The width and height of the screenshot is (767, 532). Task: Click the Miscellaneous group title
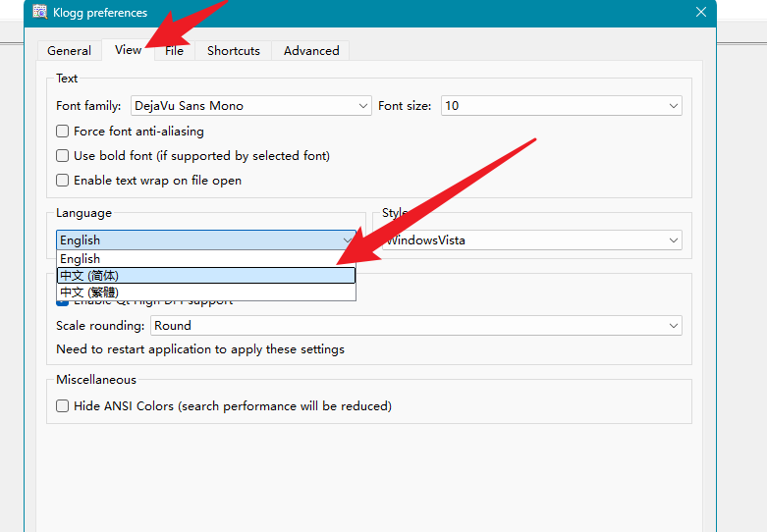96,380
